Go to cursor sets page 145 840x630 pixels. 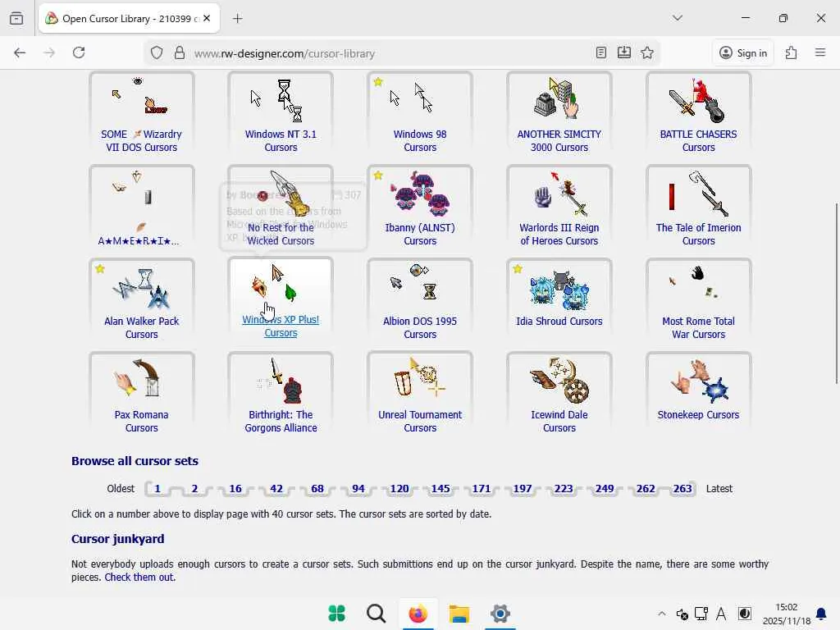click(x=441, y=489)
